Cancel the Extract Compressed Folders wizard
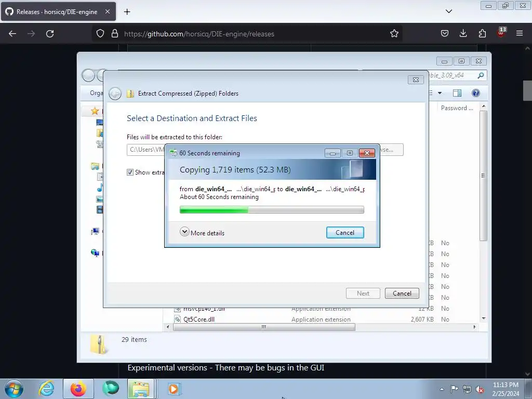The width and height of the screenshot is (532, 399). [402, 293]
